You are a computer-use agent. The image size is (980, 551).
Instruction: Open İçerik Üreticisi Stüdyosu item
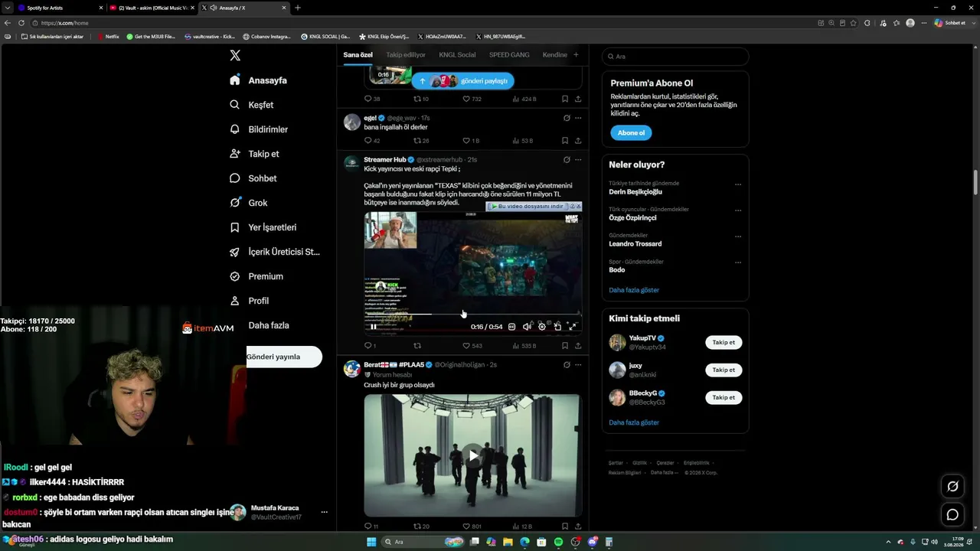pyautogui.click(x=274, y=252)
